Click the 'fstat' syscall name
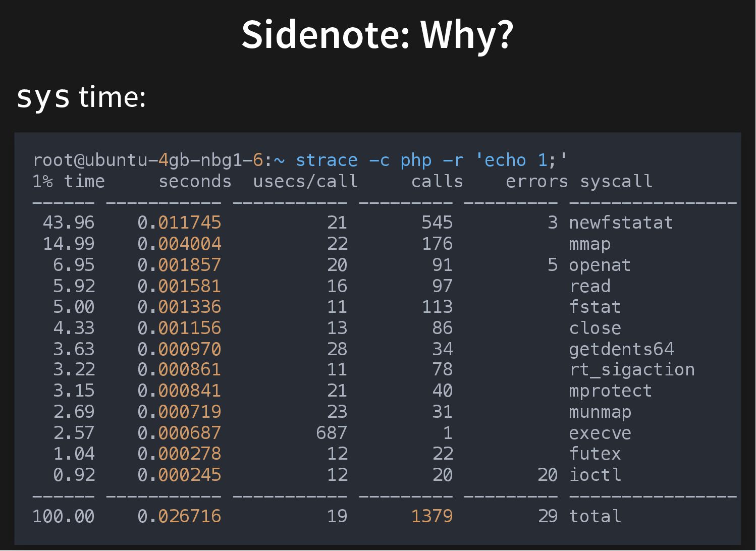756x551 pixels. tap(595, 307)
